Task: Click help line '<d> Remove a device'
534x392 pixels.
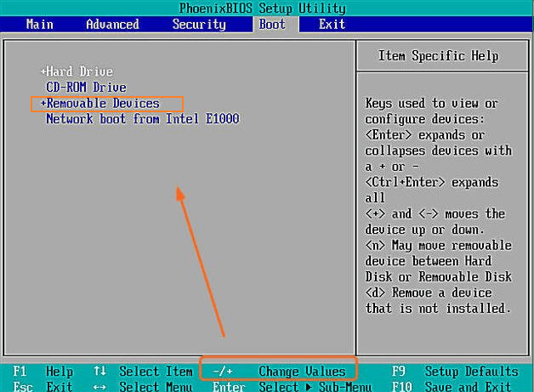Action: 429,293
